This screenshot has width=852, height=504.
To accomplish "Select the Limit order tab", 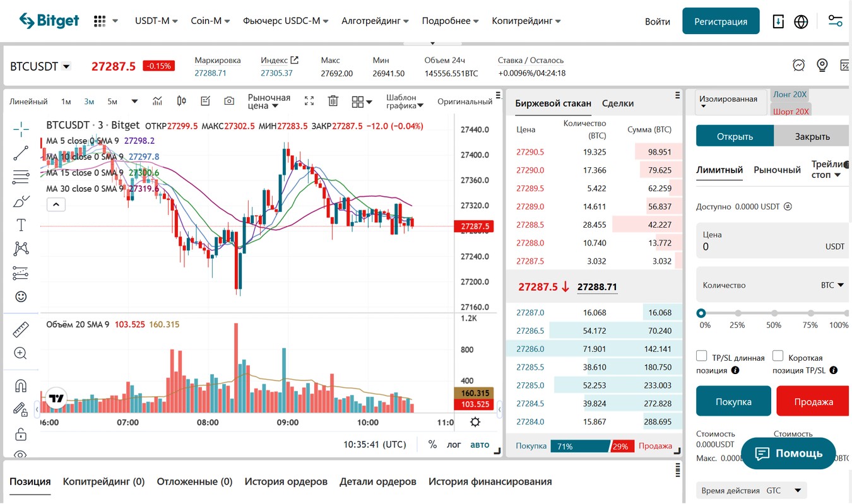I will tap(719, 170).
